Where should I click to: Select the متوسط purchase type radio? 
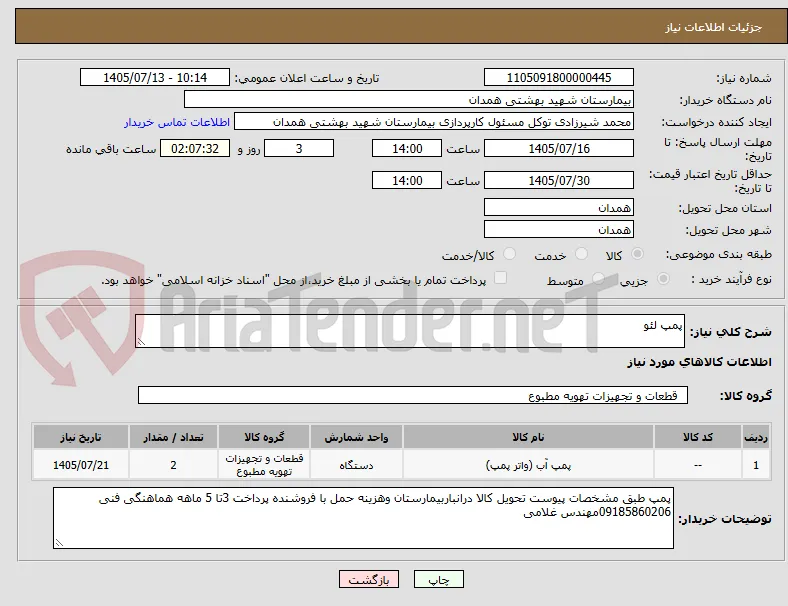tap(598, 278)
